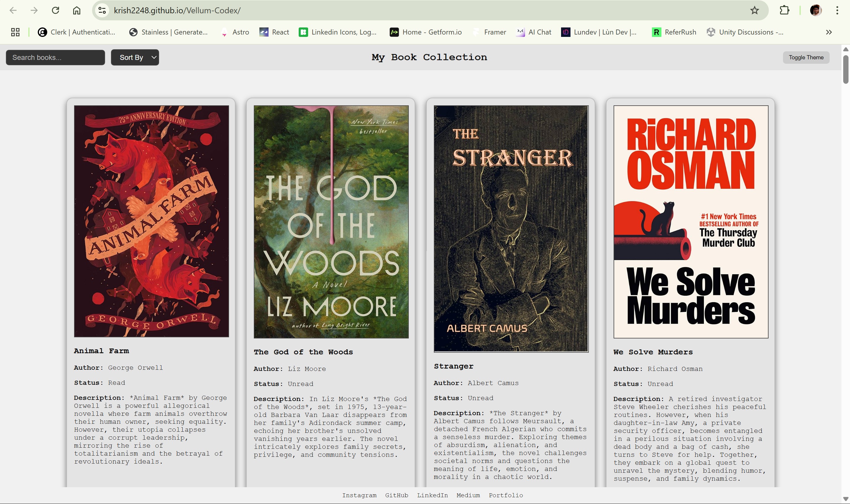Open the Framer bookmark
The width and height of the screenshot is (850, 504).
click(x=489, y=32)
